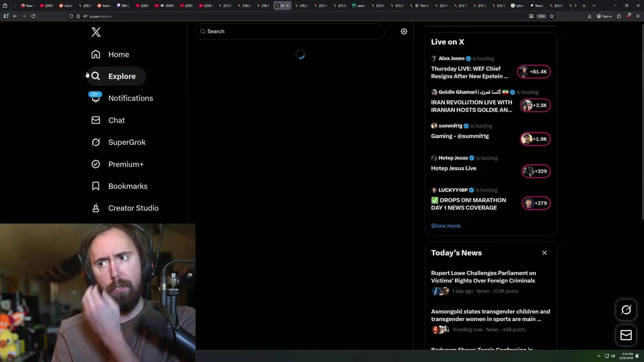Image resolution: width=644 pixels, height=362 pixels.
Task: Click the Premium+ verified badge icon
Action: pyautogui.click(x=96, y=164)
